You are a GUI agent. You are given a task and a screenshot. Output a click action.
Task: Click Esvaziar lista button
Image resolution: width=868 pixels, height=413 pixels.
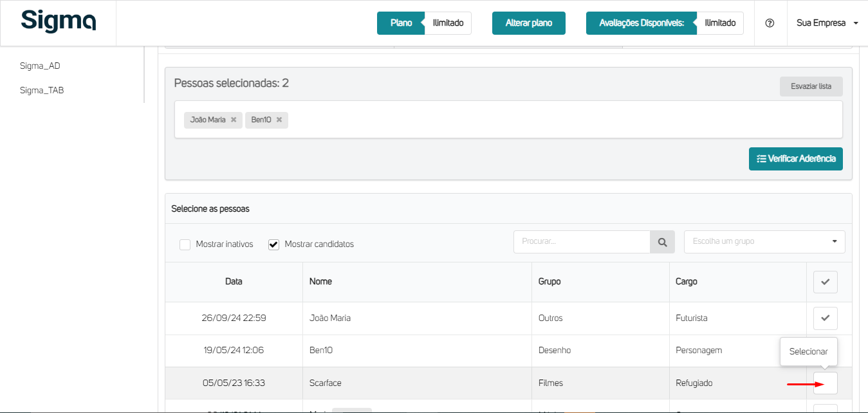pyautogui.click(x=811, y=86)
